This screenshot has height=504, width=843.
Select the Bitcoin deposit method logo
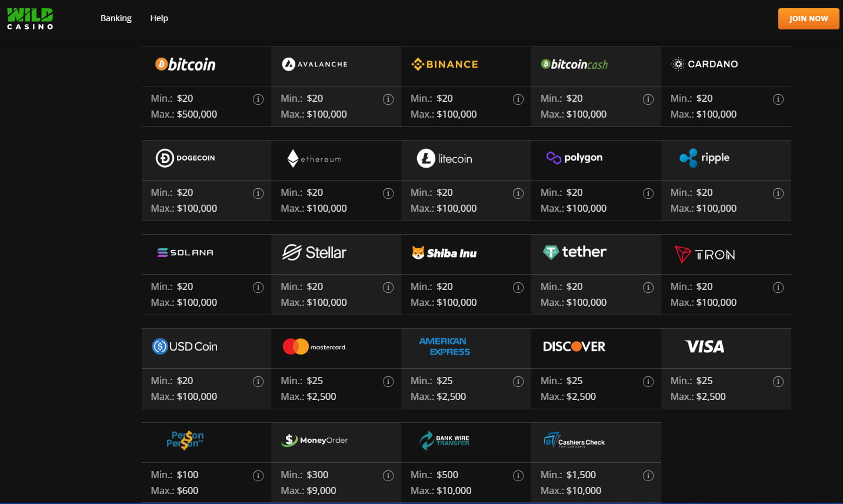coord(185,65)
